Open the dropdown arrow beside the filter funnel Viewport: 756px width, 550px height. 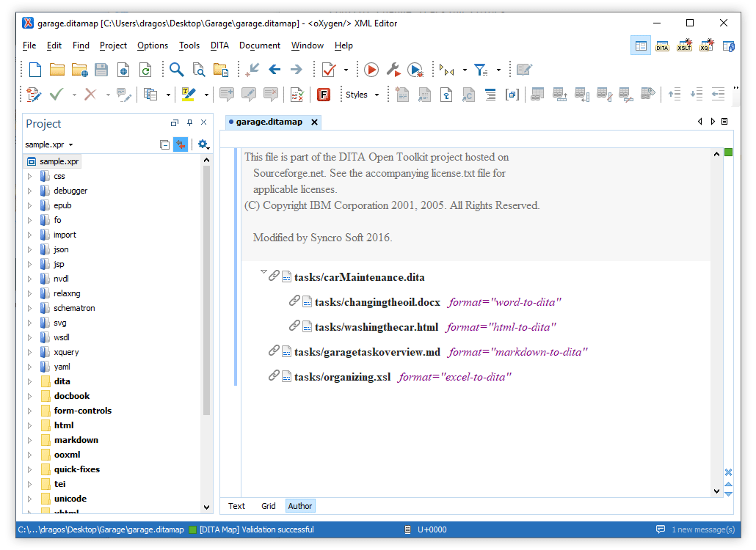pos(498,70)
